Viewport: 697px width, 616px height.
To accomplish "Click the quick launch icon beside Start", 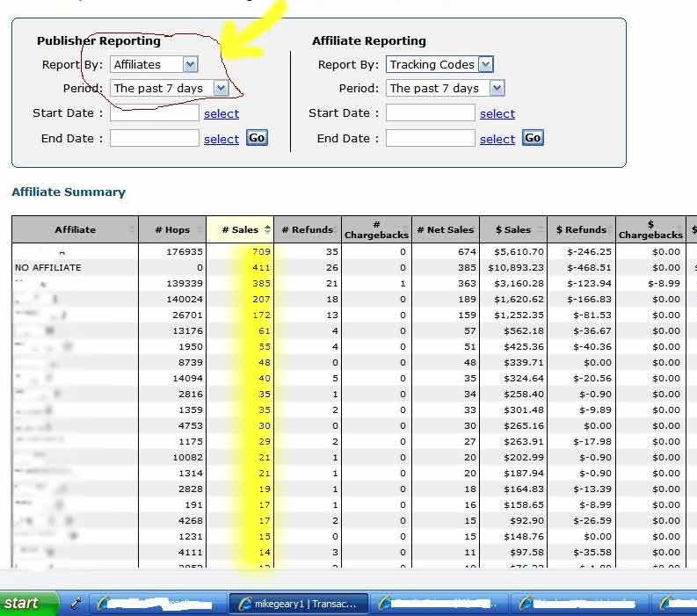I will point(76,603).
